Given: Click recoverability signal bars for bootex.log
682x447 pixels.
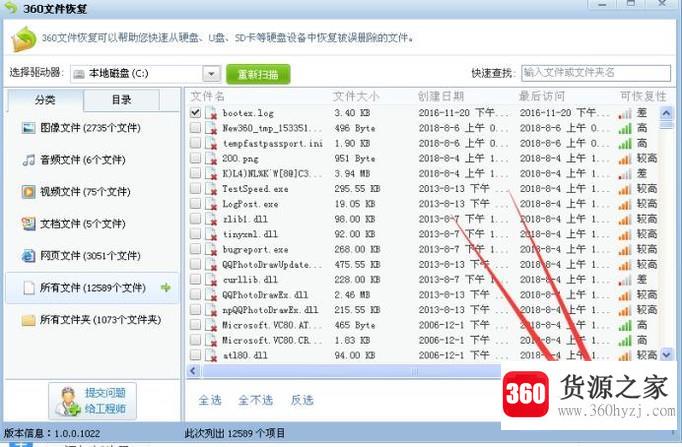Looking at the screenshot, I should [x=625, y=114].
